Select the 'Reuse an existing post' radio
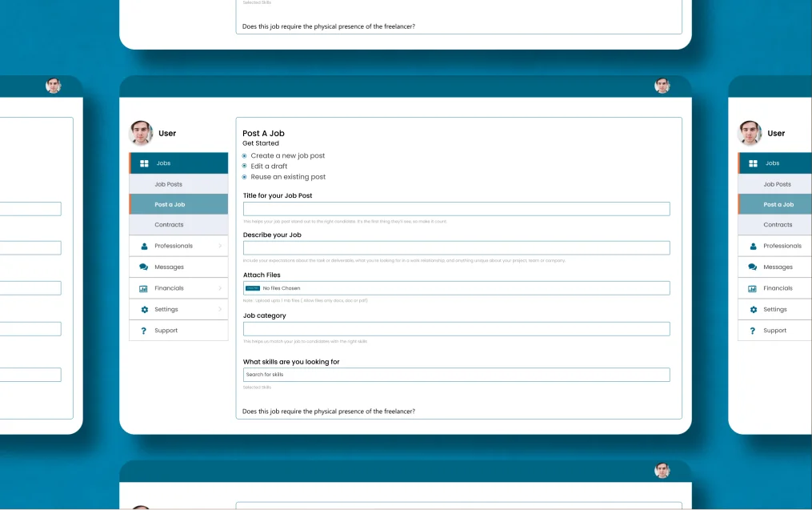This screenshot has width=812, height=510. click(x=245, y=177)
